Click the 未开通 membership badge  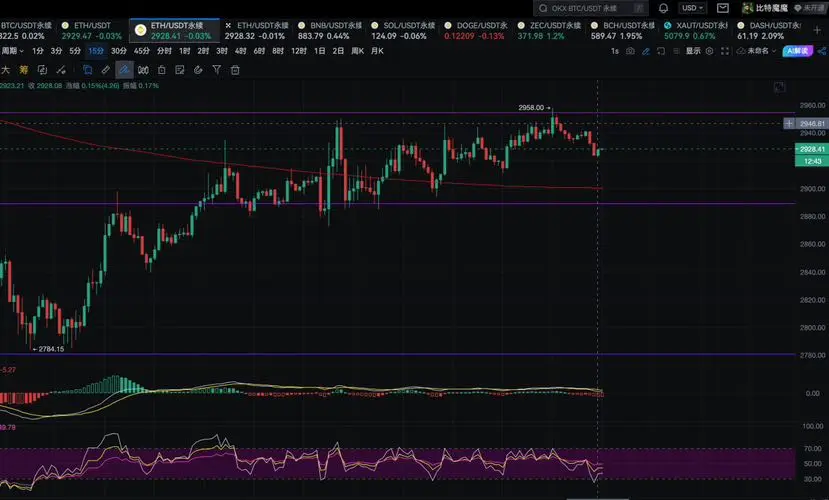(x=809, y=8)
